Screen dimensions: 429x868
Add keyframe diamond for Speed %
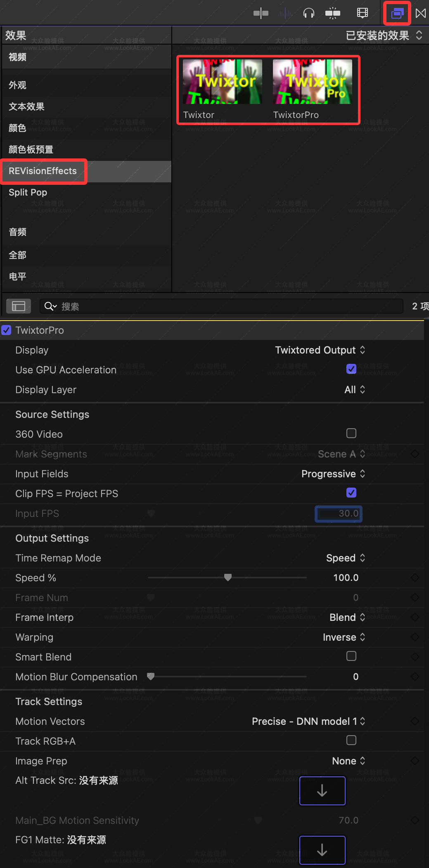pos(415,578)
